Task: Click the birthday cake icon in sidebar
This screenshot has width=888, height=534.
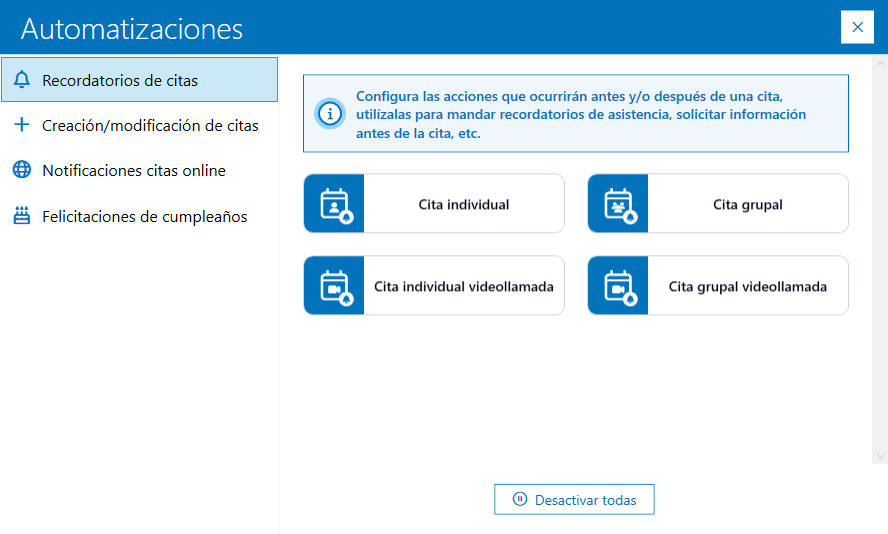Action: pos(22,216)
